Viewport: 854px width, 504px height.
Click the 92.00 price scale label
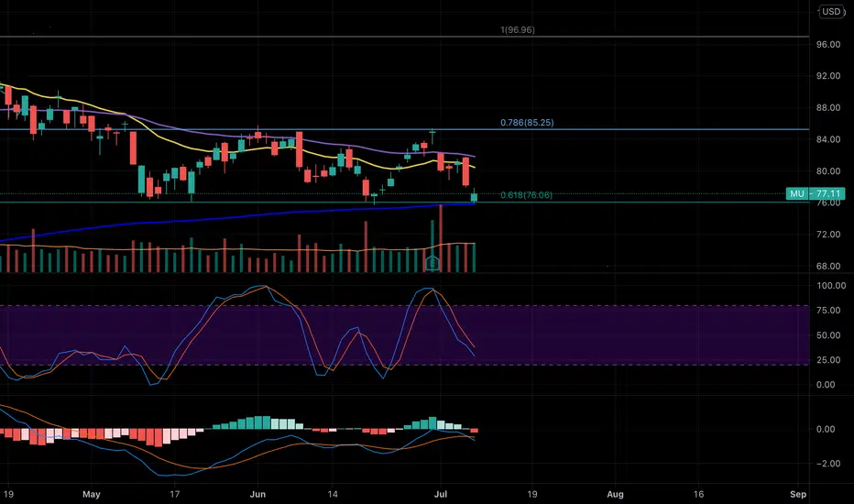[827, 76]
